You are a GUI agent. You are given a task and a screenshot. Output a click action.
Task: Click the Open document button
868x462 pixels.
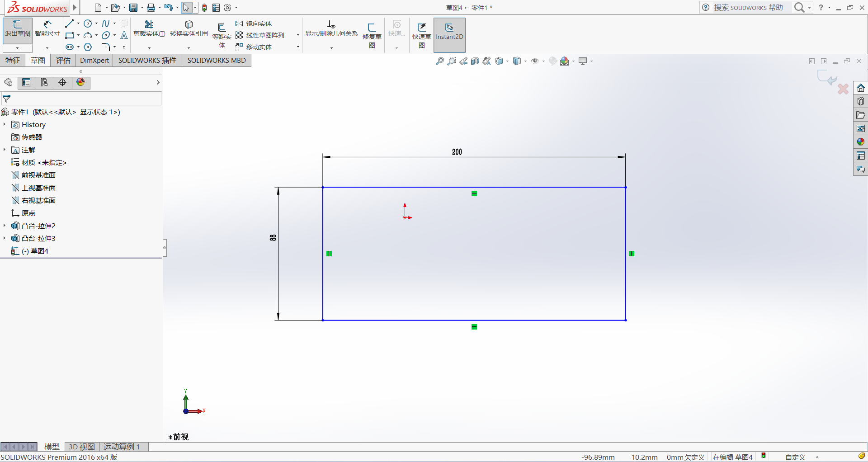click(x=115, y=8)
